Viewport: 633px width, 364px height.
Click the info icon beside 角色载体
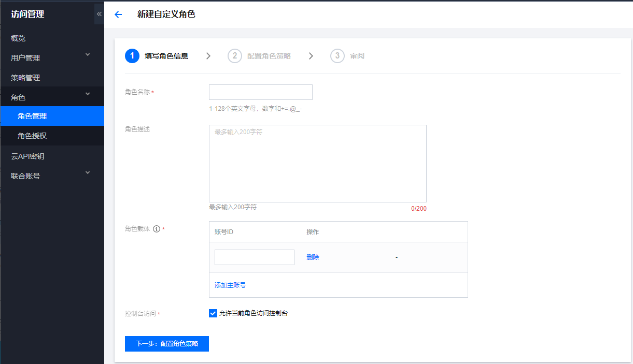coord(157,229)
